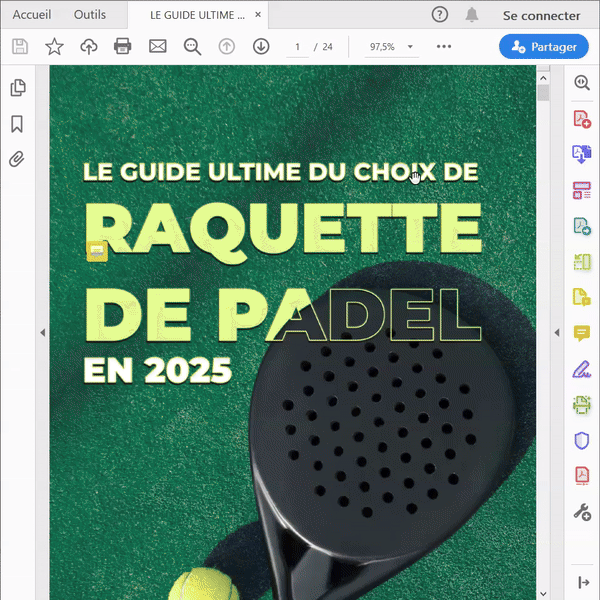Print the document
The width and height of the screenshot is (600, 600).
(x=123, y=47)
